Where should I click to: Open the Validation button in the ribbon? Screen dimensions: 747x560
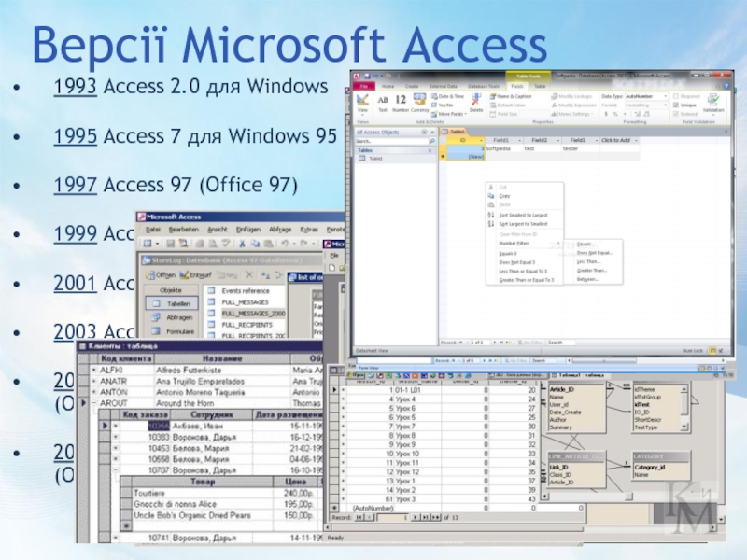pos(713,103)
